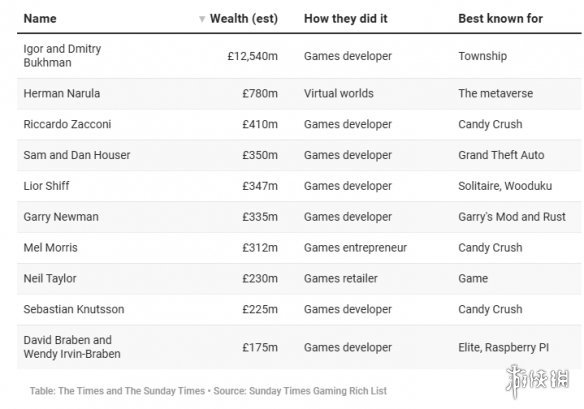This screenshot has width=584, height=409.
Task: Click the Lior Shiff row name
Action: tap(46, 186)
